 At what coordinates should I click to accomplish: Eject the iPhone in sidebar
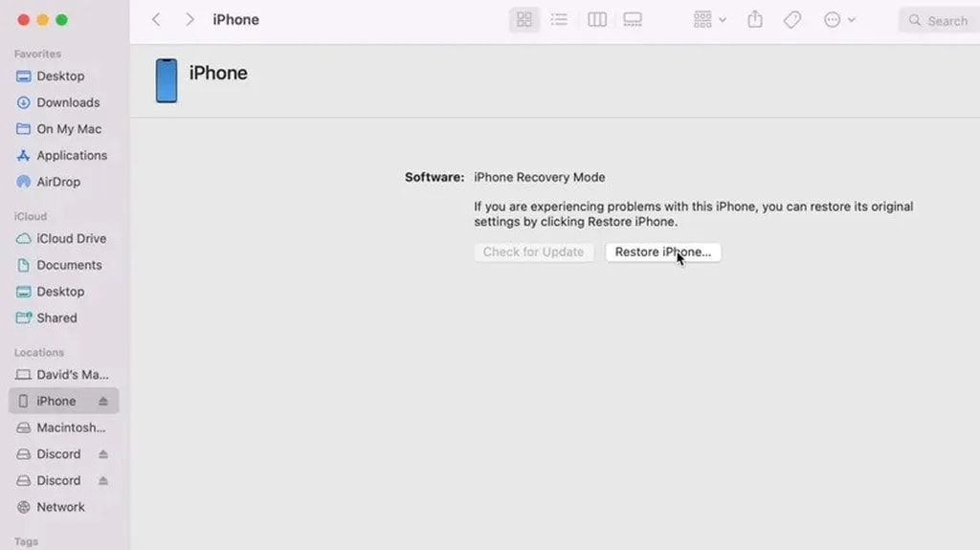click(103, 402)
